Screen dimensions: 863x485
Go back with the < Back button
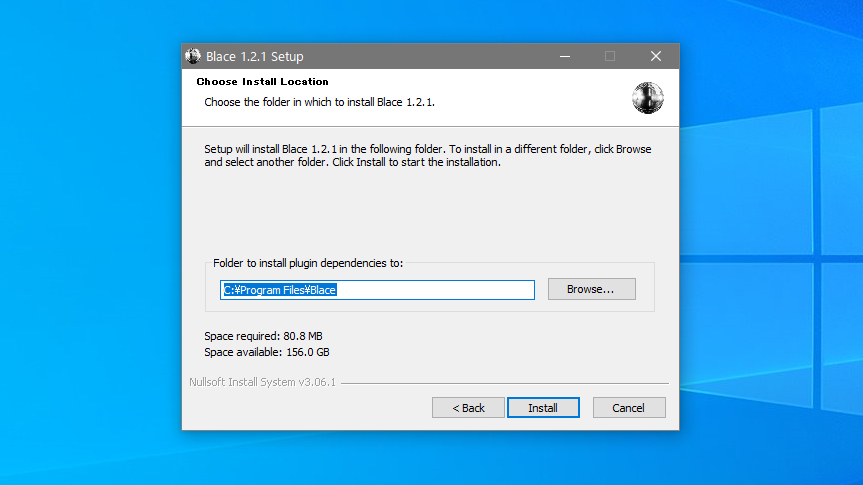click(468, 408)
